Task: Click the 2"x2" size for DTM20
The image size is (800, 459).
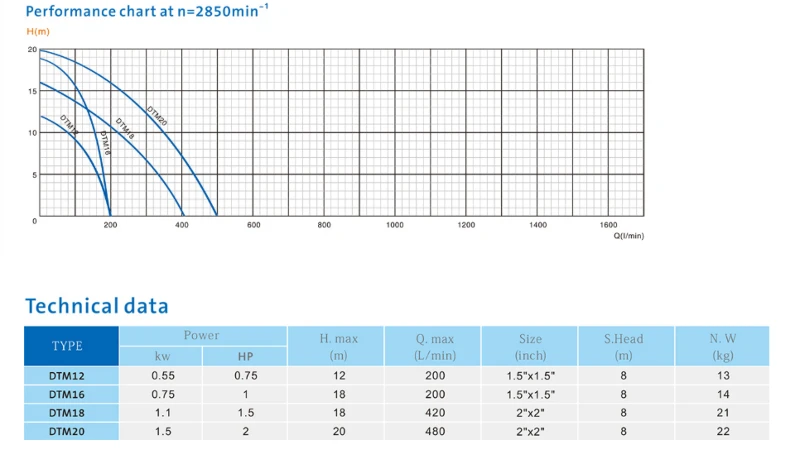Action: 531,431
